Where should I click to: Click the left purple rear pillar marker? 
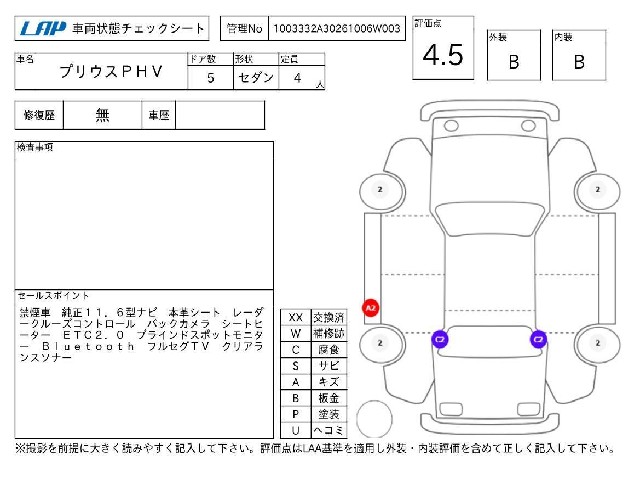(440, 339)
